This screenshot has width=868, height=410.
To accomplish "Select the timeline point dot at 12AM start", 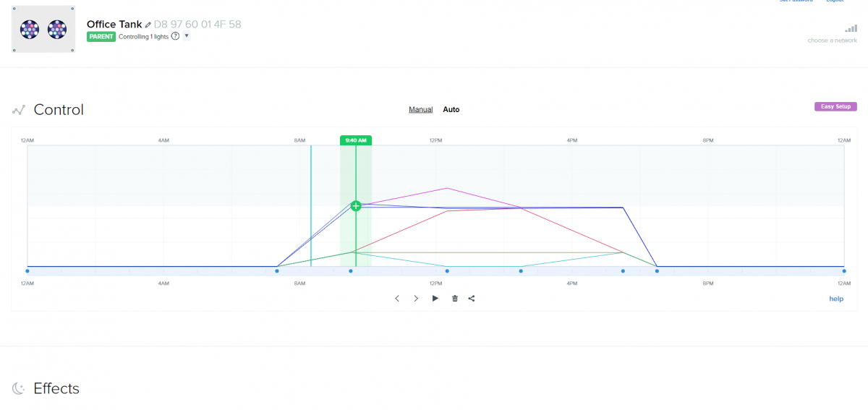I will point(27,271).
